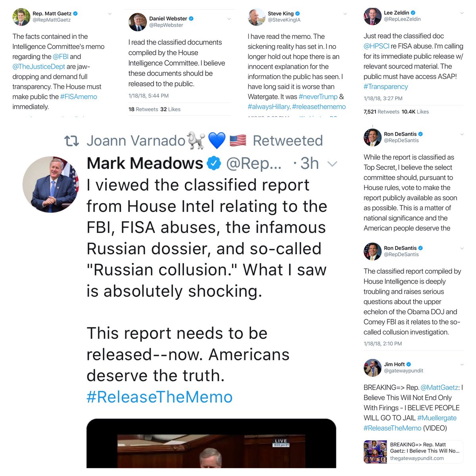Open Daniel Webster's profile avatar
This screenshot has height=476, width=476.
(x=138, y=22)
